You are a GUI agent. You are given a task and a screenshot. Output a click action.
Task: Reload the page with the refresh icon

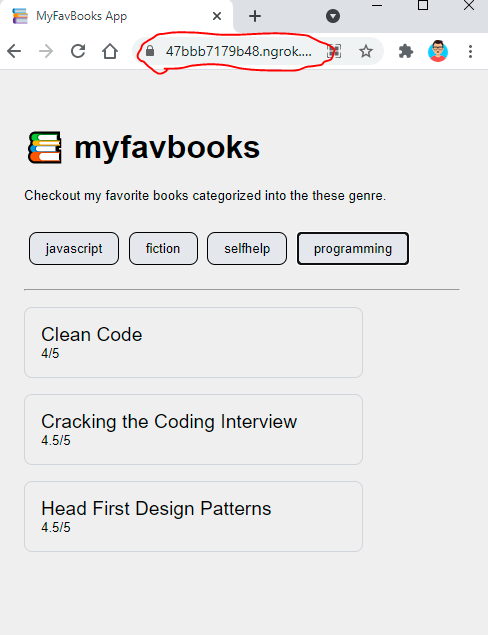(78, 51)
